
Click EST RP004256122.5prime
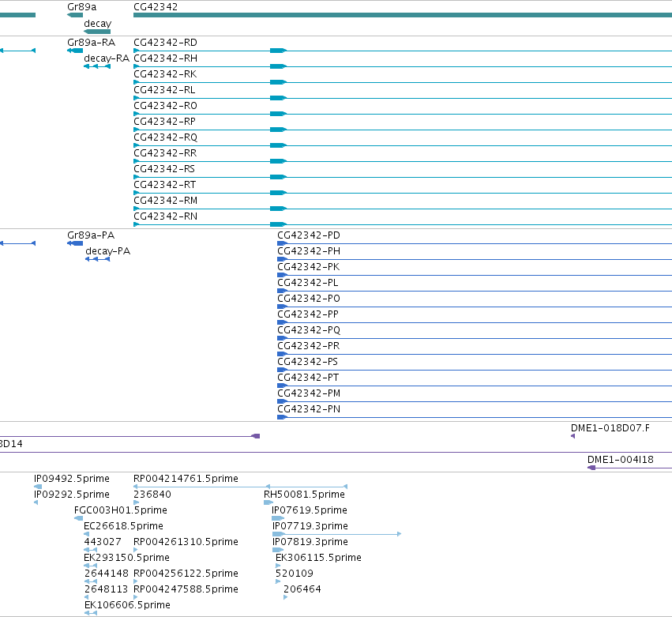[186, 574]
